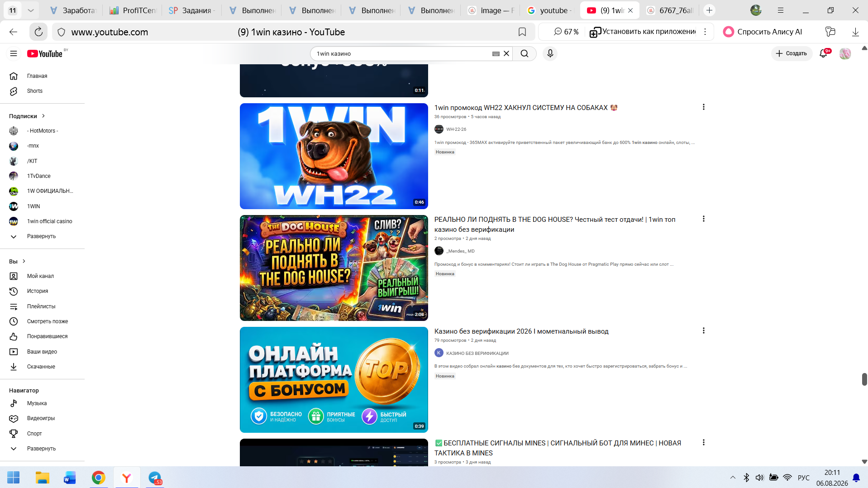Screen dimensions: 868x488
Task: Open the YouTube guide hamburger menu
Action: click(14, 53)
